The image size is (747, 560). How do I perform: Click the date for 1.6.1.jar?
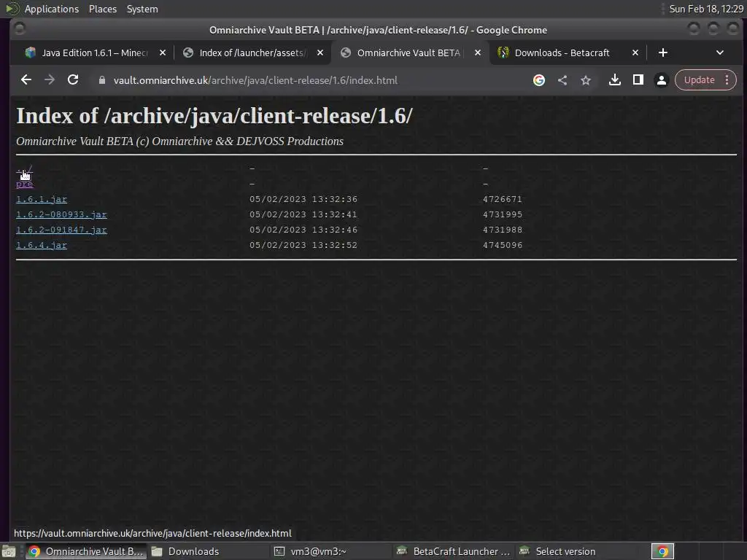point(303,199)
